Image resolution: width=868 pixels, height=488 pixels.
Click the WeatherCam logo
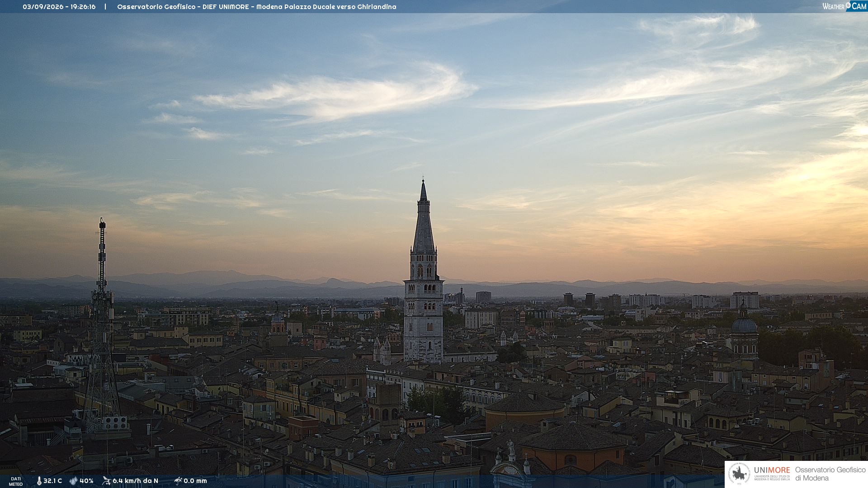click(844, 6)
